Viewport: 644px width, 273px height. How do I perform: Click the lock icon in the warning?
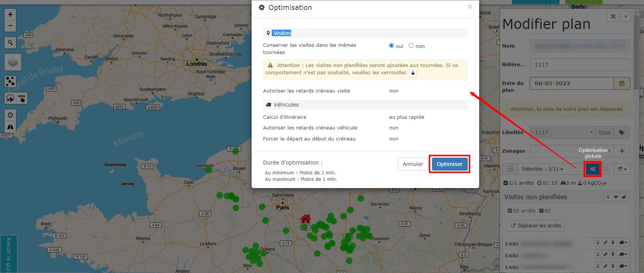coord(413,73)
